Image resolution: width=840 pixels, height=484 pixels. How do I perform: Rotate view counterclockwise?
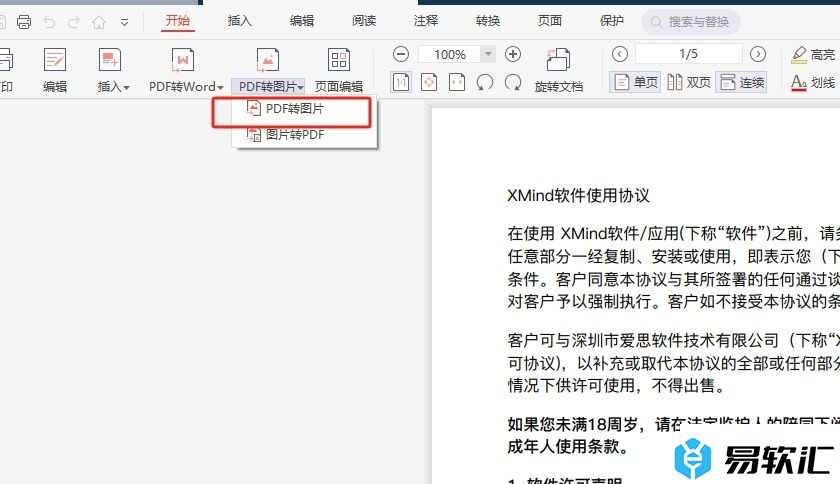click(x=485, y=83)
